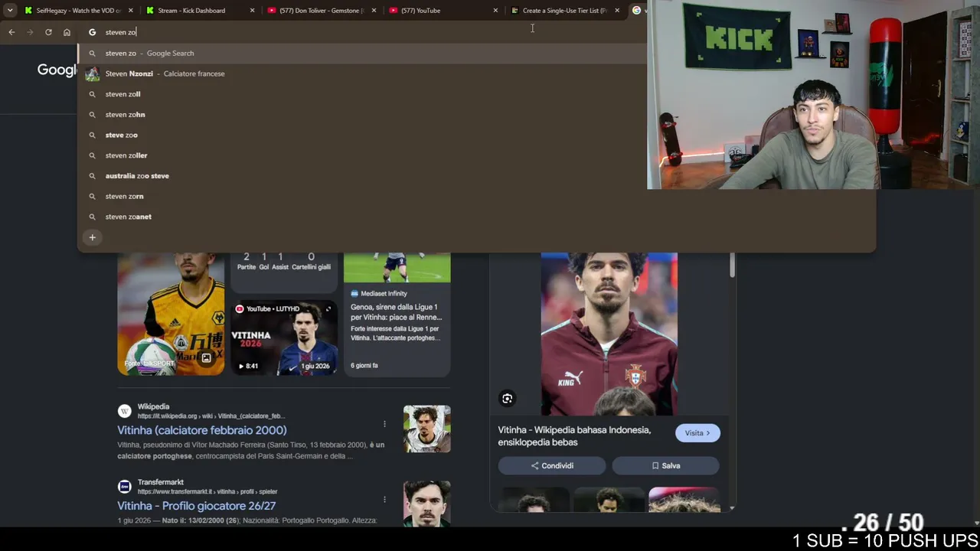Image resolution: width=980 pixels, height=551 pixels.
Task: Click the Wikipedia result thumbnail image
Action: click(427, 429)
